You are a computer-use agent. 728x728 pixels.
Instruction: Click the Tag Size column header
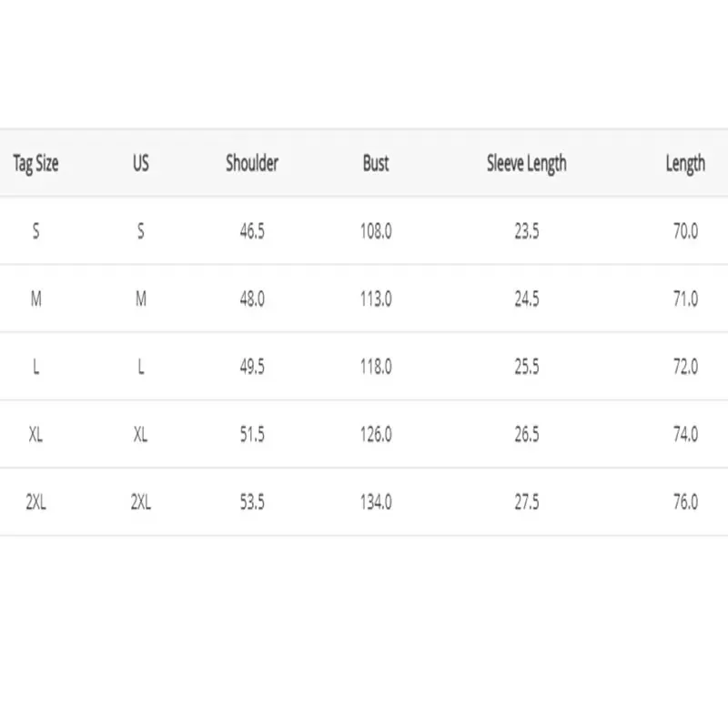[35, 164]
